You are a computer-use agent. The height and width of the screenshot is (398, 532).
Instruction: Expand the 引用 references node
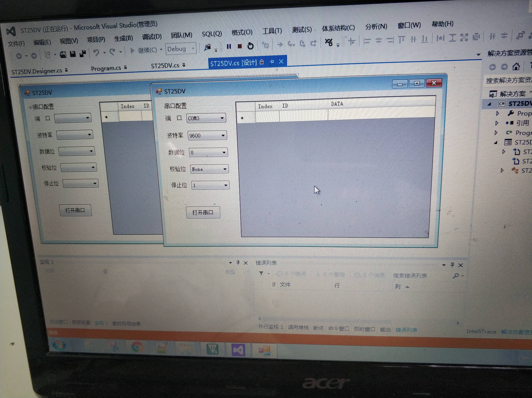497,123
